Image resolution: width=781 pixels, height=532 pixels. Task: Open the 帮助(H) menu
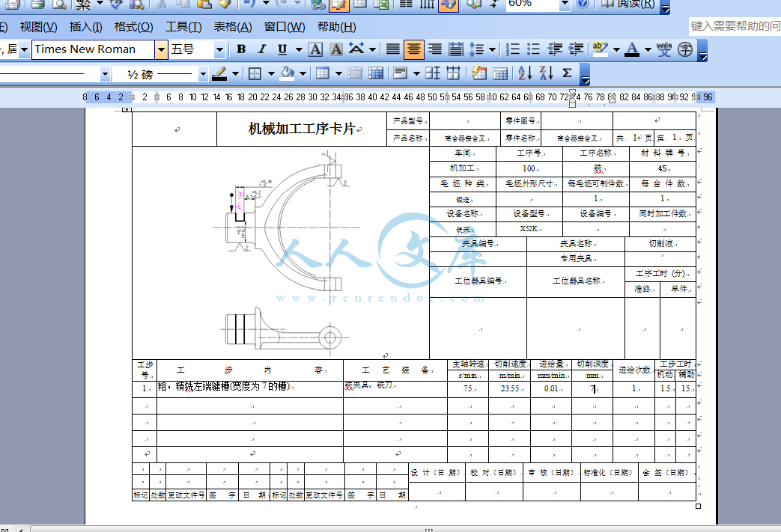tap(337, 27)
